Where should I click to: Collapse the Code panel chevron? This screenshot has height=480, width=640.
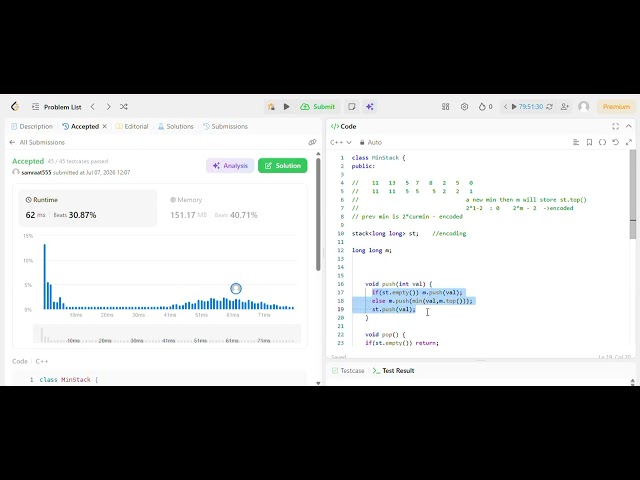click(629, 127)
